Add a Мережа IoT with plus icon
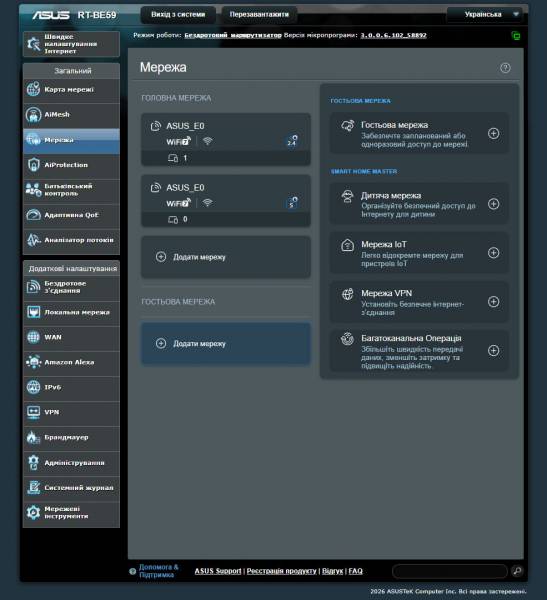The height and width of the screenshot is (600, 547). pyautogui.click(x=493, y=253)
